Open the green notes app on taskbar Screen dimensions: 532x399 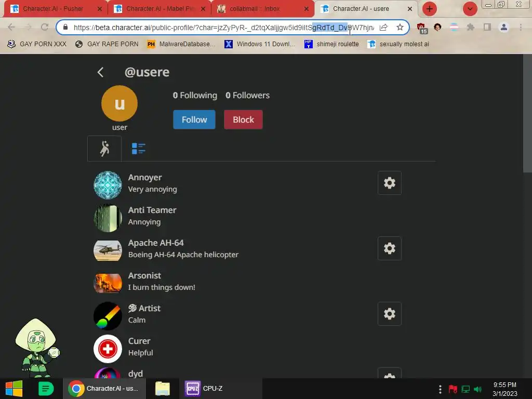coord(46,389)
